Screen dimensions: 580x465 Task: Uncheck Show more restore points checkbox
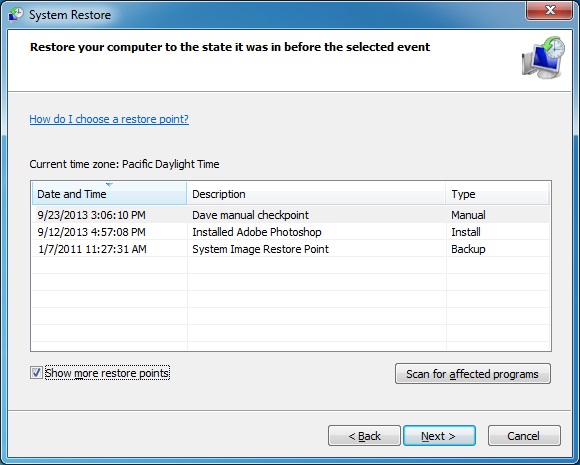coord(36,373)
